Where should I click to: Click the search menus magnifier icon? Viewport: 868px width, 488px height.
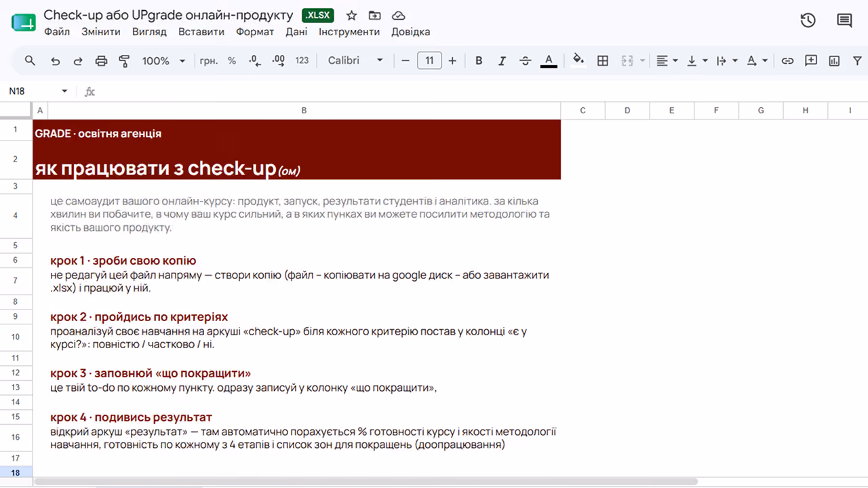click(x=30, y=60)
